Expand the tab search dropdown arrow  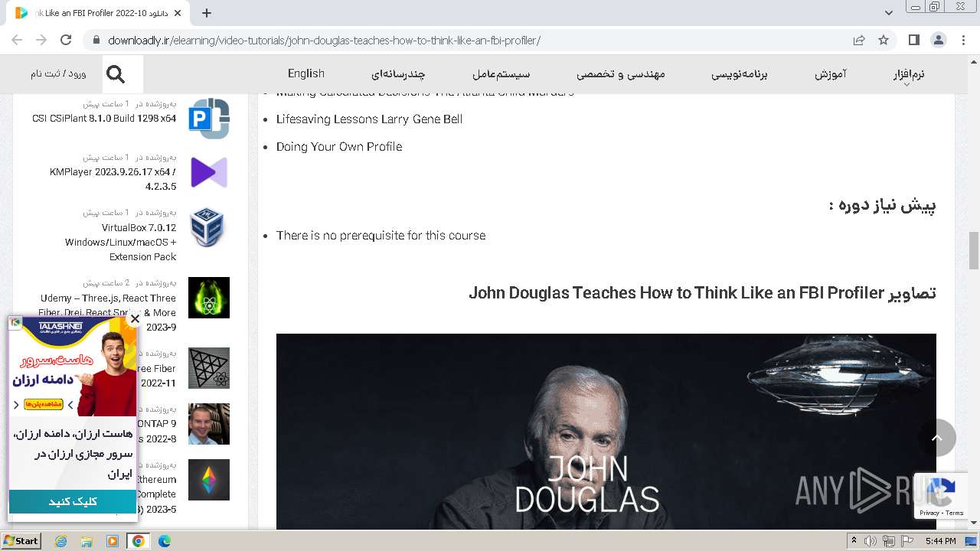pos(889,12)
